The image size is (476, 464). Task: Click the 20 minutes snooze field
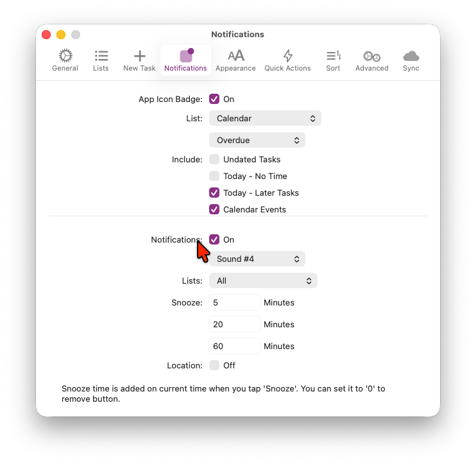(235, 324)
